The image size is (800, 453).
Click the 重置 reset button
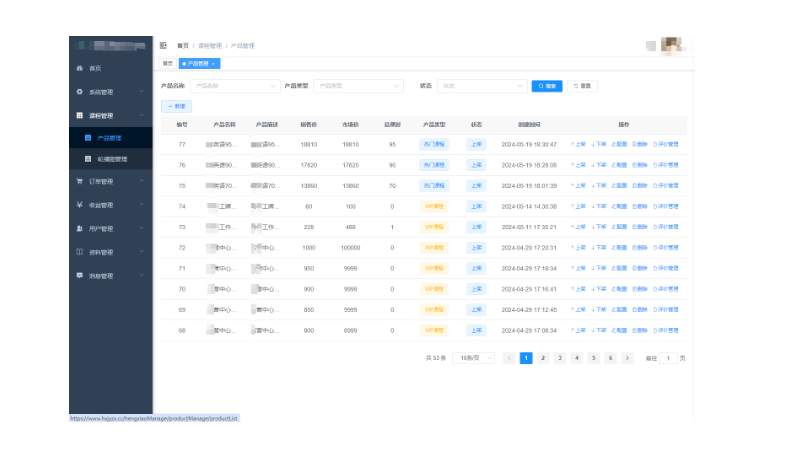pyautogui.click(x=583, y=86)
